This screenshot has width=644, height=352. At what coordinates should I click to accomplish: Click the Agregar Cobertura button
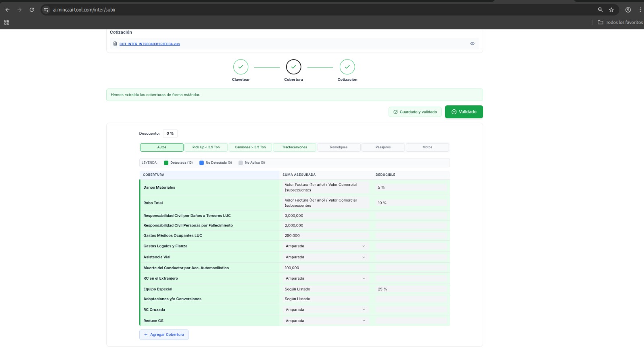[164, 335]
